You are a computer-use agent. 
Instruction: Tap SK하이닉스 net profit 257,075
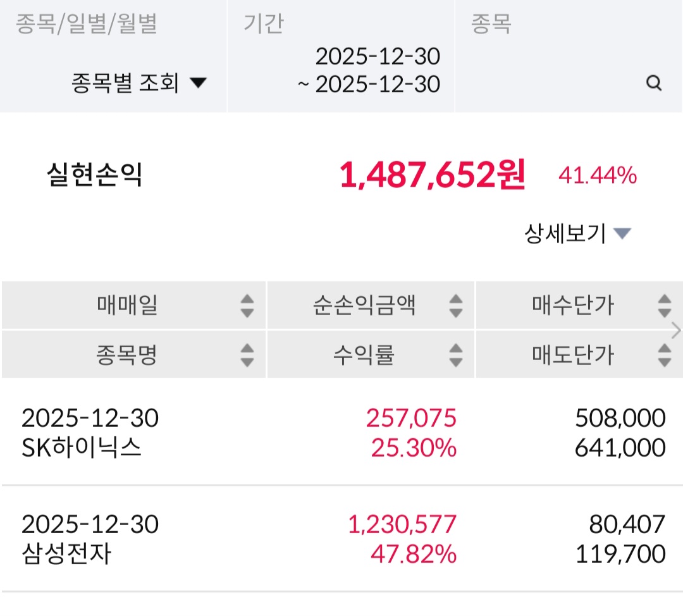click(411, 418)
